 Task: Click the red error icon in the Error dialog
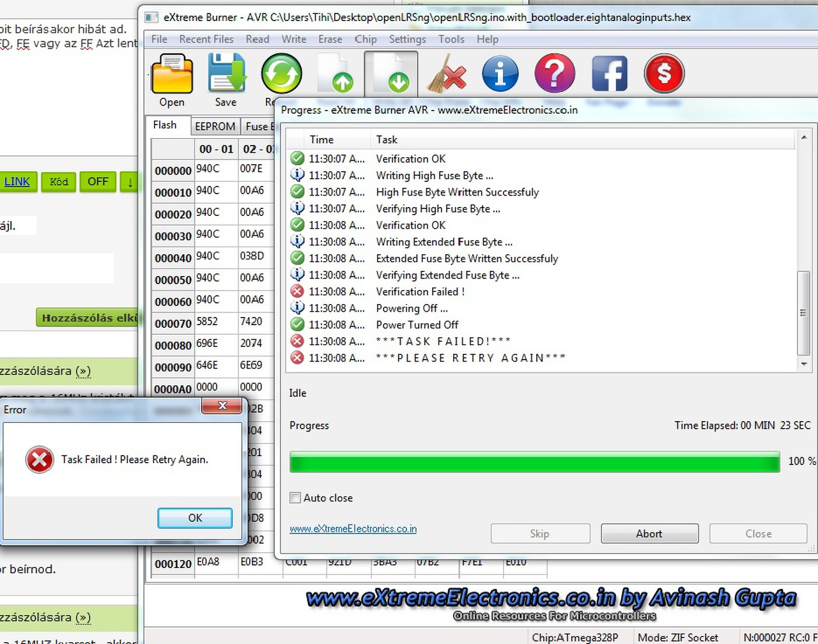coord(40,460)
